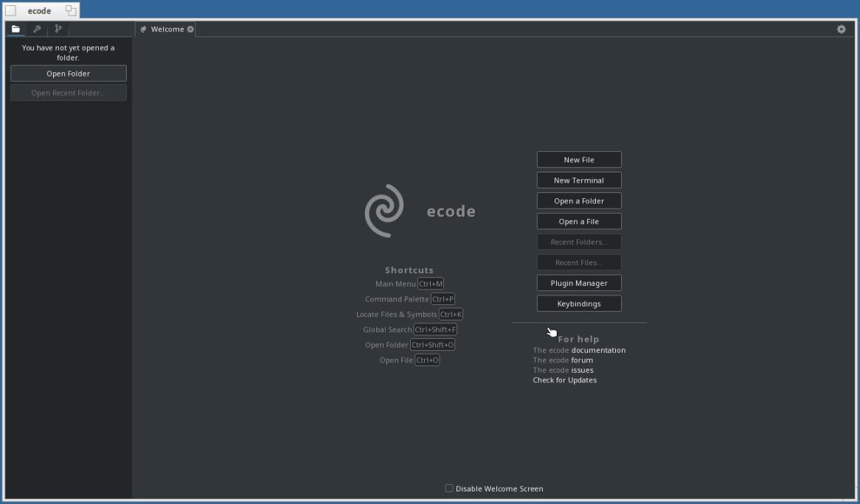Open the Keybindings editor
Viewport: 860px width, 504px height.
coord(579,304)
